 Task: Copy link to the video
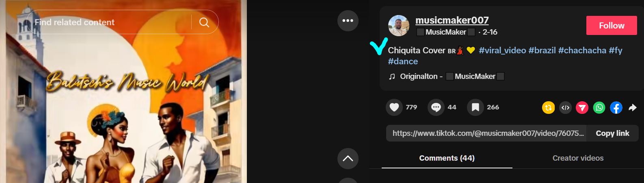612,133
